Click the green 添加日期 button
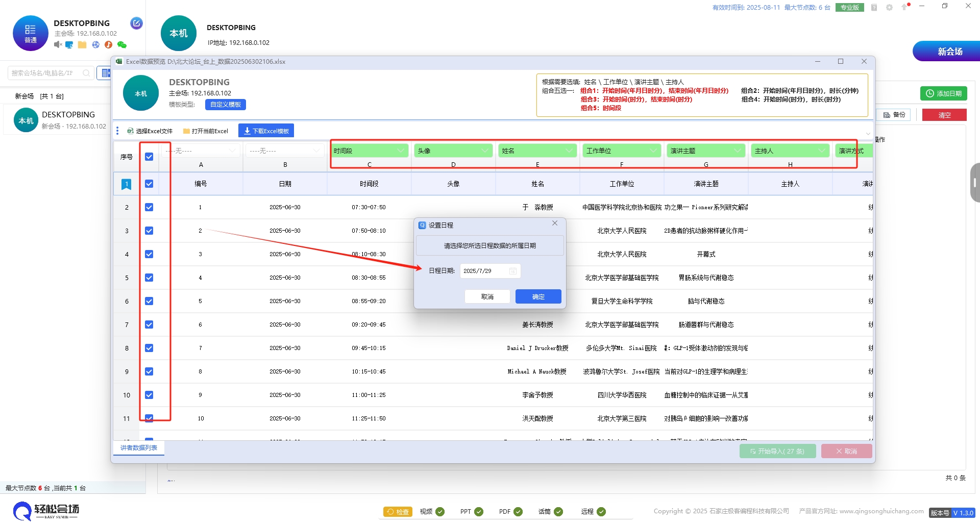 [x=944, y=93]
